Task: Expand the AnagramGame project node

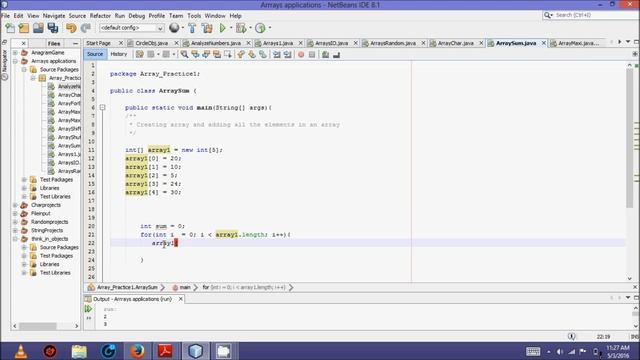Action: tap(15, 53)
